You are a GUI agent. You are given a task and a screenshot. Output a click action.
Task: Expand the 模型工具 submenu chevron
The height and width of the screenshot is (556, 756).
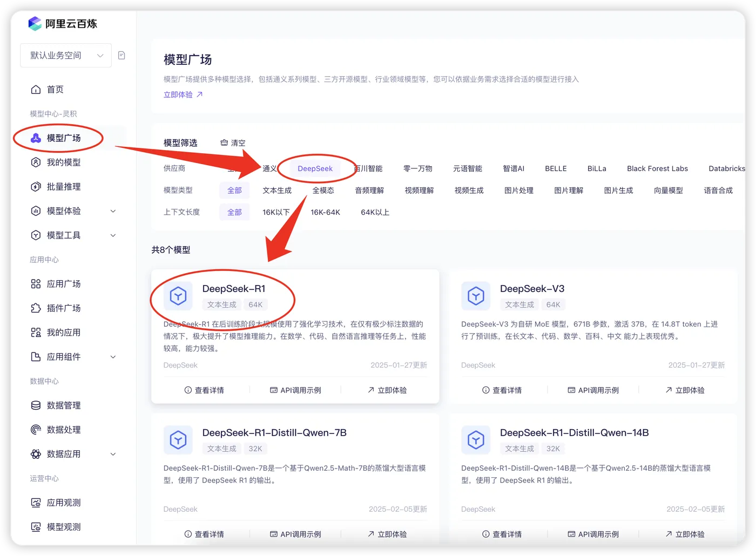tap(113, 235)
